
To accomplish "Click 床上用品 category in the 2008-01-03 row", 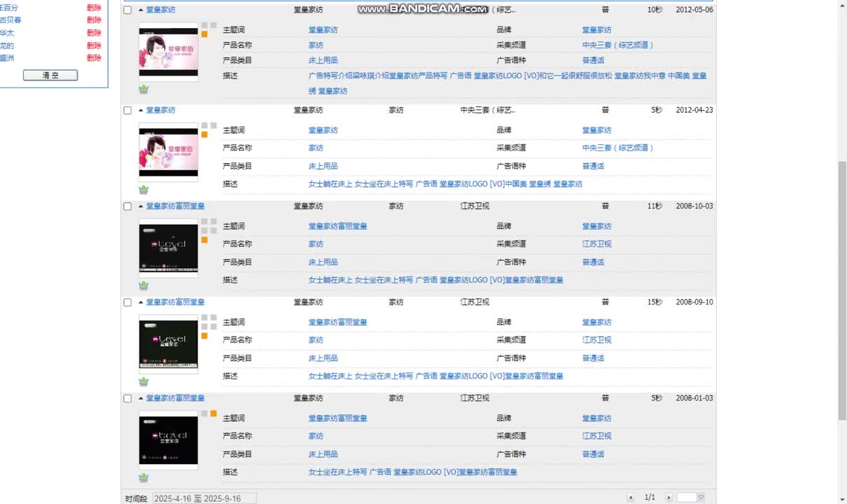I will pos(323,454).
